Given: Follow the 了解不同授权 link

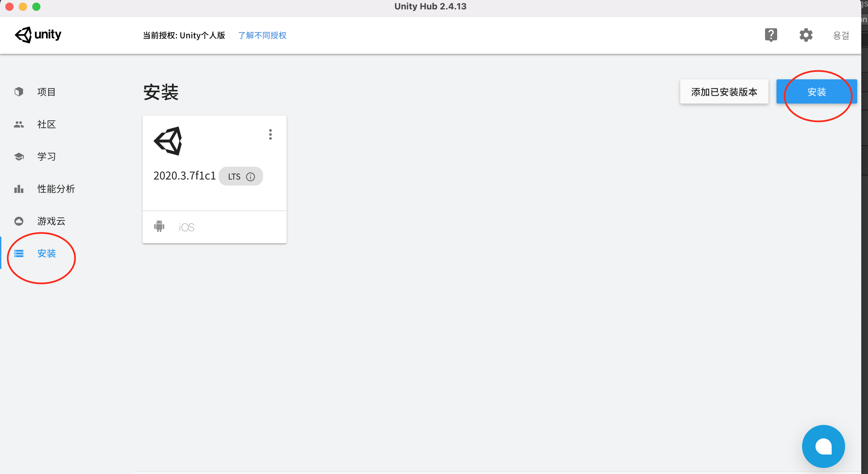Looking at the screenshot, I should pyautogui.click(x=262, y=35).
